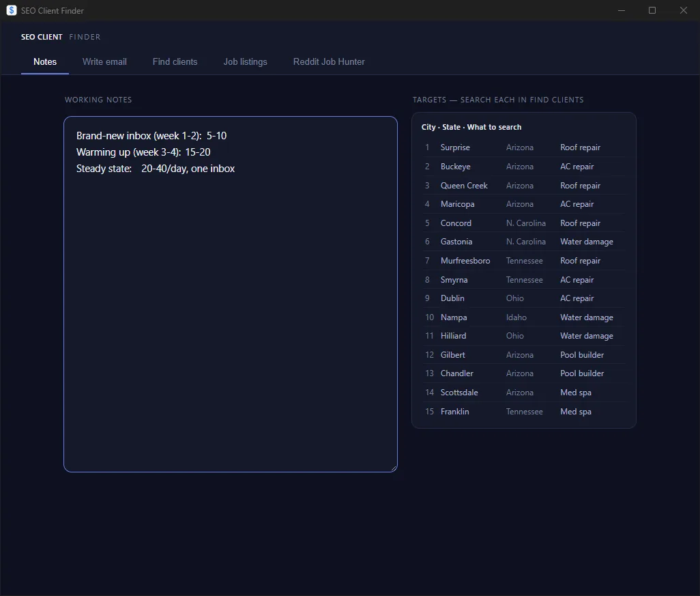Click 'Ohio' in the Hilliard row
The height and width of the screenshot is (596, 700).
(x=514, y=336)
